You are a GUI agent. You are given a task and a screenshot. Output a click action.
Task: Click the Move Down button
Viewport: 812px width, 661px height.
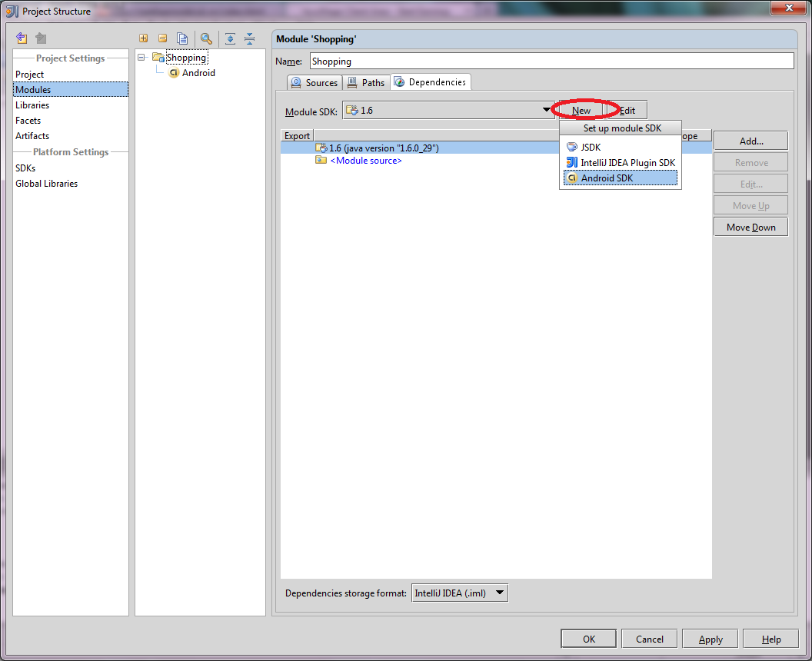coord(751,228)
